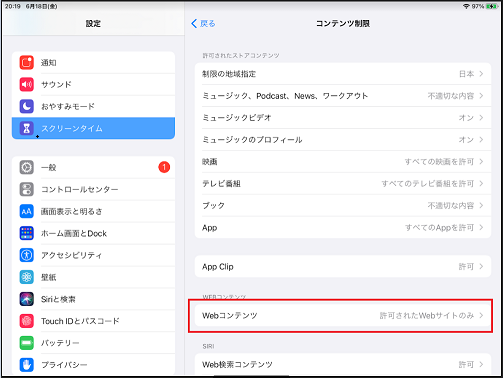The image size is (503, 378).
Task: Open Webコンテンツ row
Action: click(x=343, y=316)
